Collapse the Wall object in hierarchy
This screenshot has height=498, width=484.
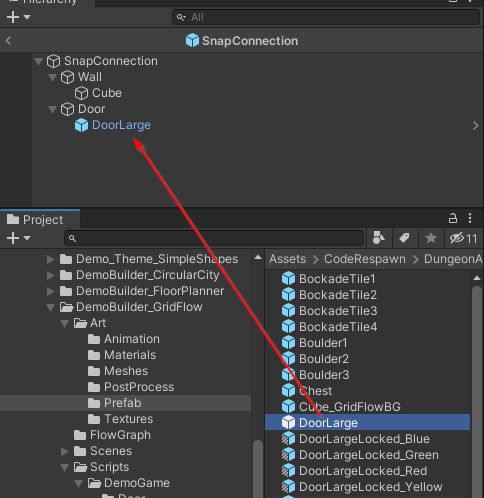[x=52, y=77]
